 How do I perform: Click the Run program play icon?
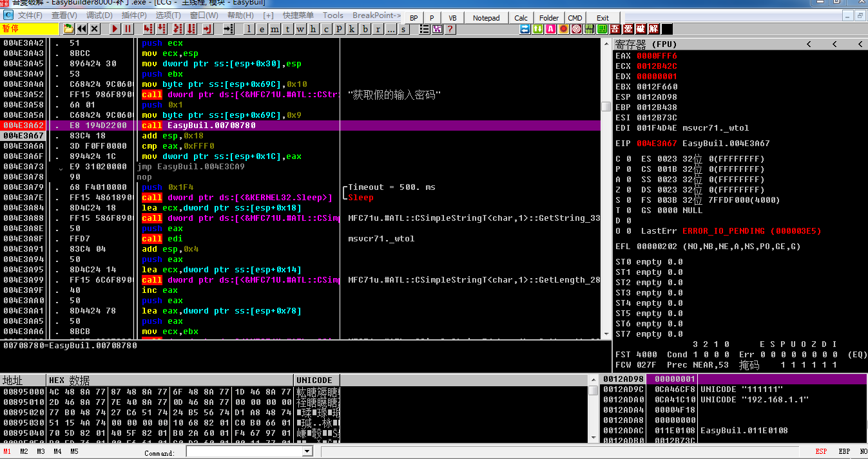[115, 29]
